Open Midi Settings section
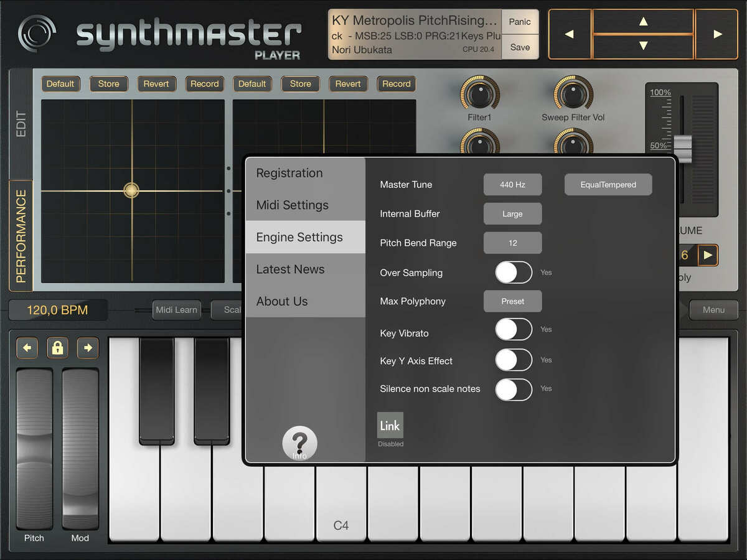Viewport: 747px width, 560px height. (305, 205)
